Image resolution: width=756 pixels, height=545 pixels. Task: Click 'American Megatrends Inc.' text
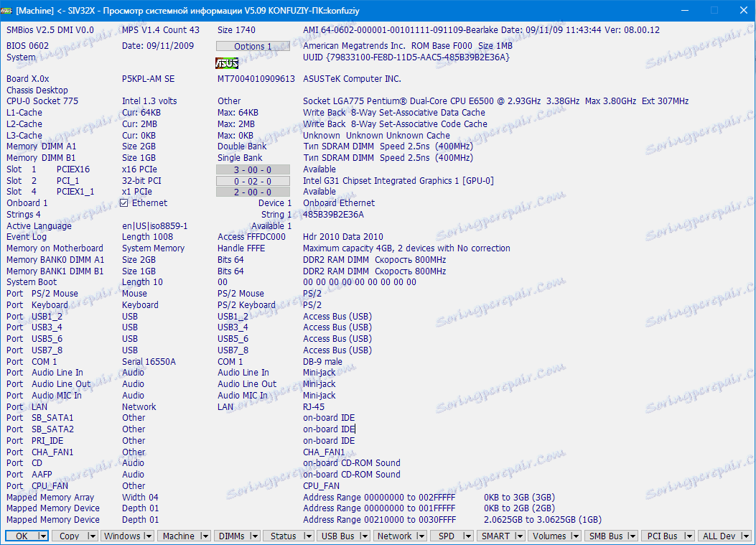355,46
